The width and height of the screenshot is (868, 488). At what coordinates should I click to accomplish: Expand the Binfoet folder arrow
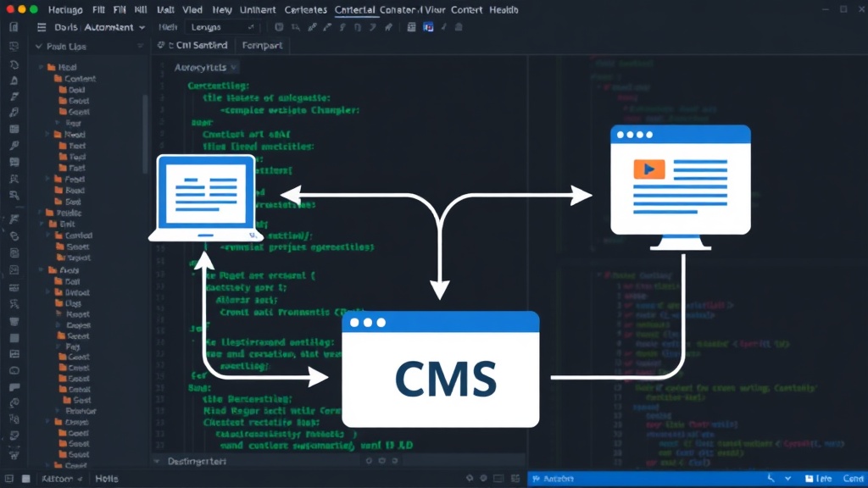[x=48, y=292]
